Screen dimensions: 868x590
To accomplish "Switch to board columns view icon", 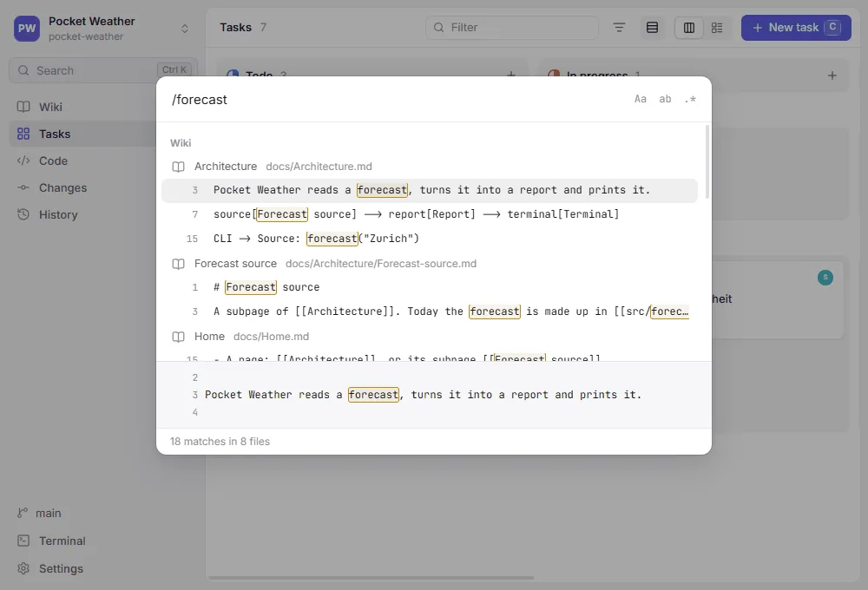I will click(x=688, y=28).
